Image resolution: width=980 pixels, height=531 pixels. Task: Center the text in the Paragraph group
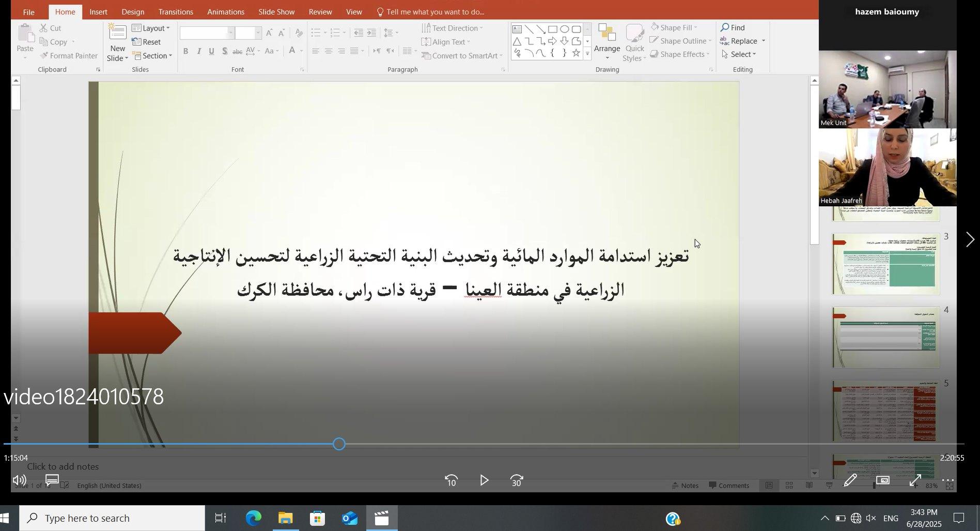(328, 51)
